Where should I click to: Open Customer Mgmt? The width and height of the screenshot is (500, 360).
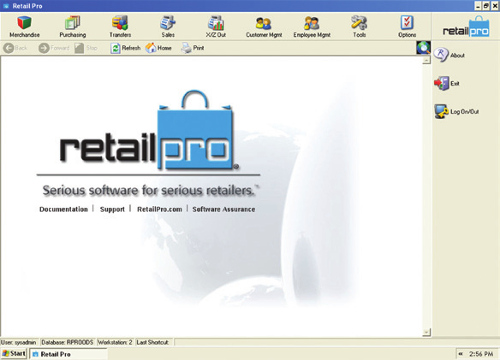(264, 27)
